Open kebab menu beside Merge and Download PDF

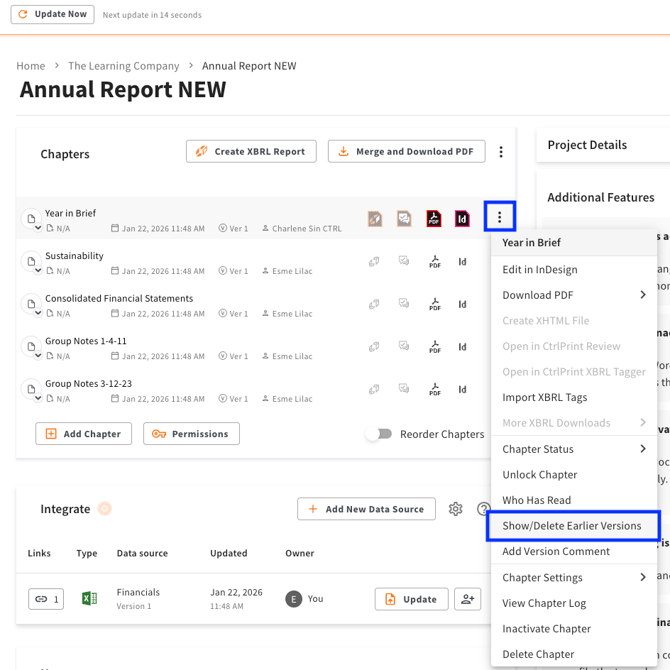[501, 152]
